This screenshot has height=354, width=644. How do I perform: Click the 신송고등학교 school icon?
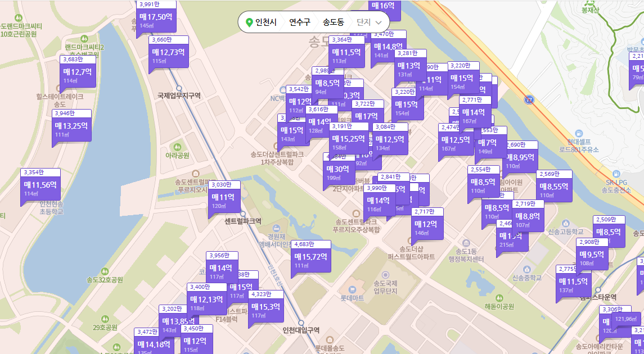(566, 223)
